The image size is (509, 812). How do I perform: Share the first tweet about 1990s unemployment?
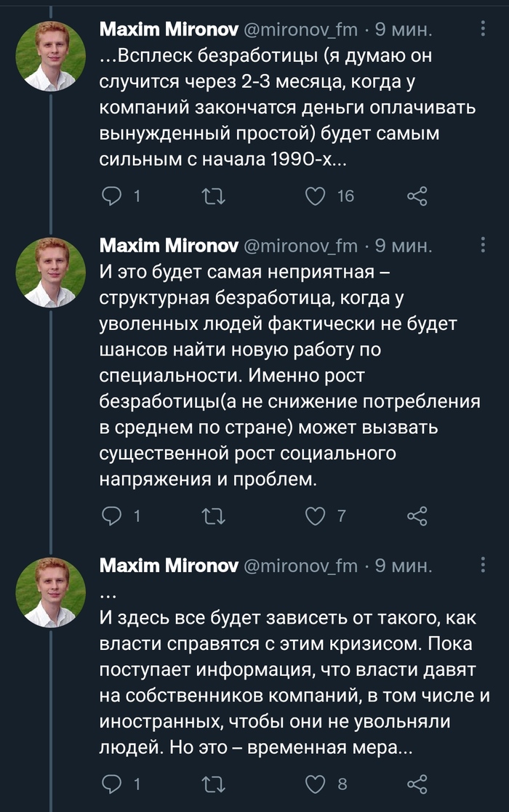click(417, 196)
